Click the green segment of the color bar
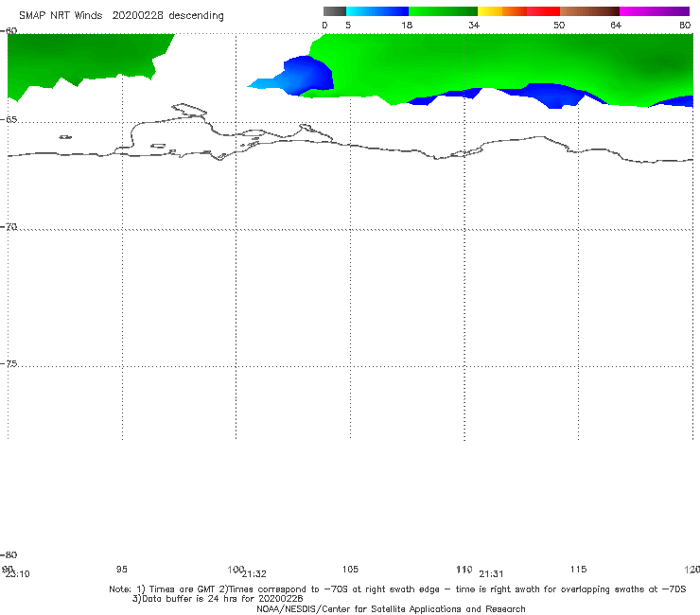The width and height of the screenshot is (700, 615). (443, 11)
